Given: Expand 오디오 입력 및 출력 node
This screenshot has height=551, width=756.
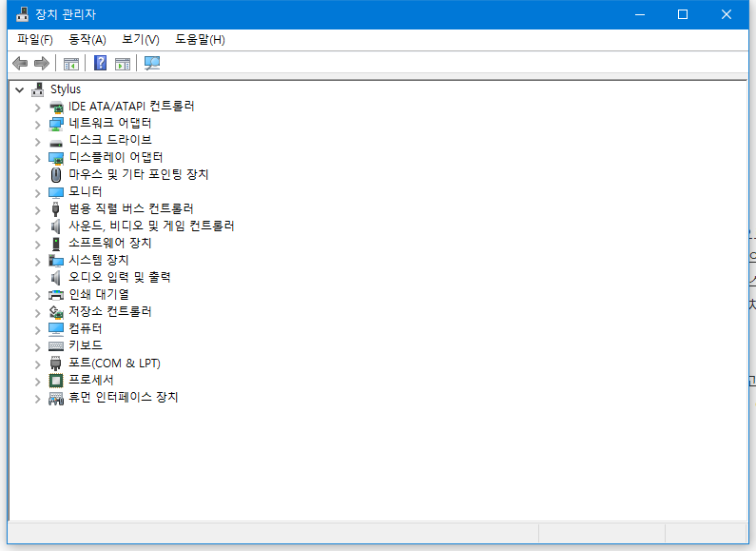Looking at the screenshot, I should 38,279.
